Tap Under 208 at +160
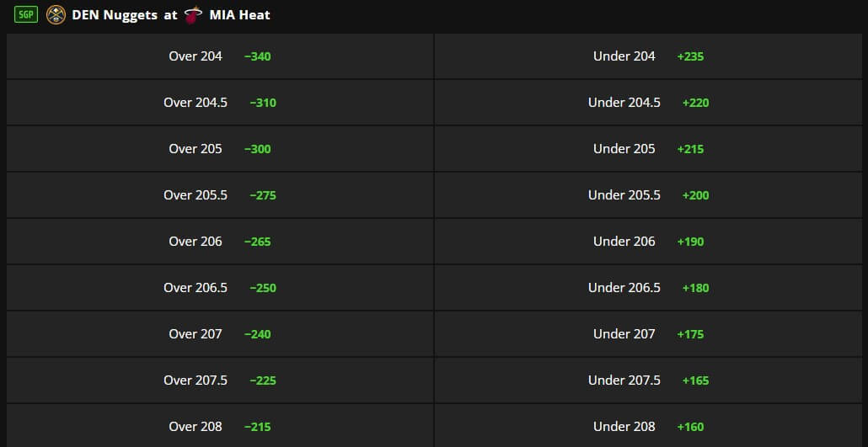 (651, 426)
